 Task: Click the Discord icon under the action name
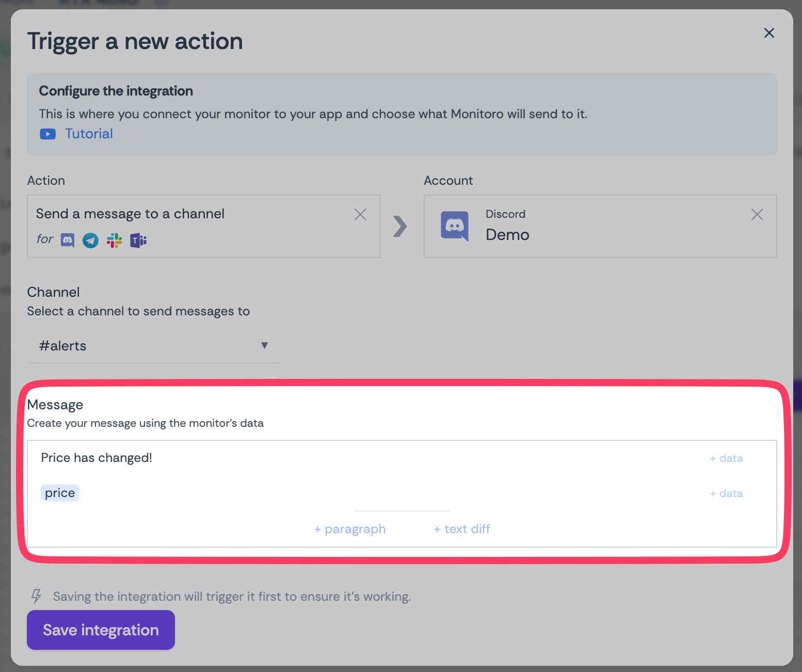(68, 241)
